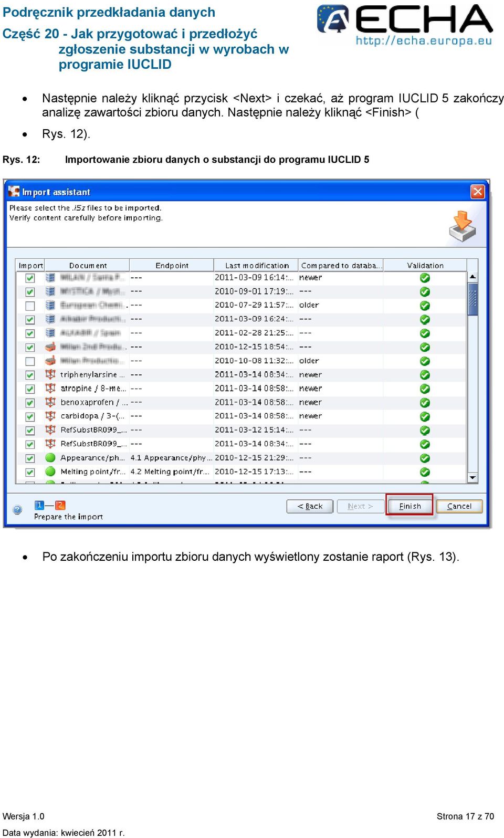Click the '4.1 Appearance/phy...' endpoint cell
Screen dimensions: 504x838
pyautogui.click(x=171, y=457)
